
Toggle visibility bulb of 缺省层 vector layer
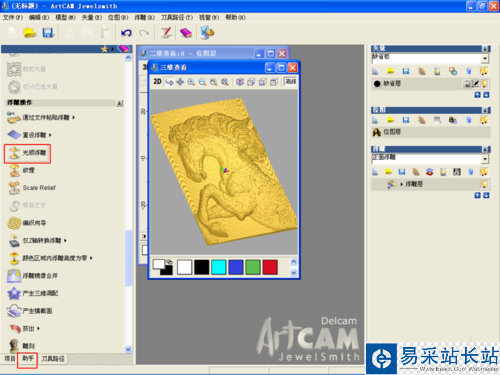tap(484, 84)
